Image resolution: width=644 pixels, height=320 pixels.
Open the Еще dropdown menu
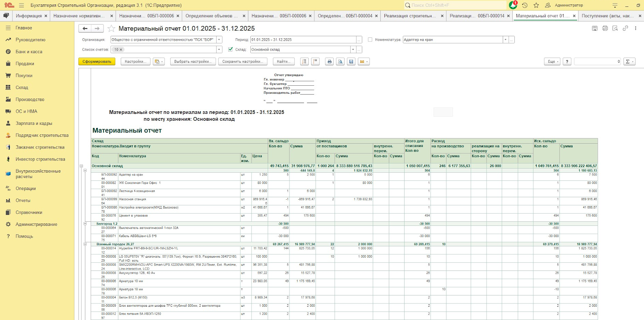[552, 62]
